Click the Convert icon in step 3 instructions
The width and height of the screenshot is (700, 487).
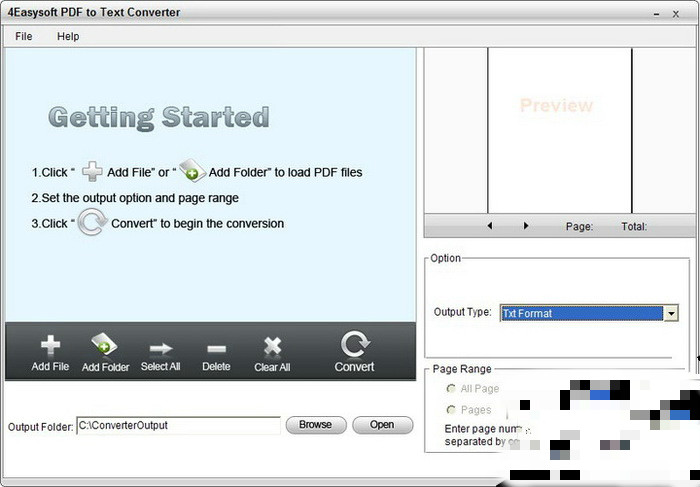[x=92, y=222]
